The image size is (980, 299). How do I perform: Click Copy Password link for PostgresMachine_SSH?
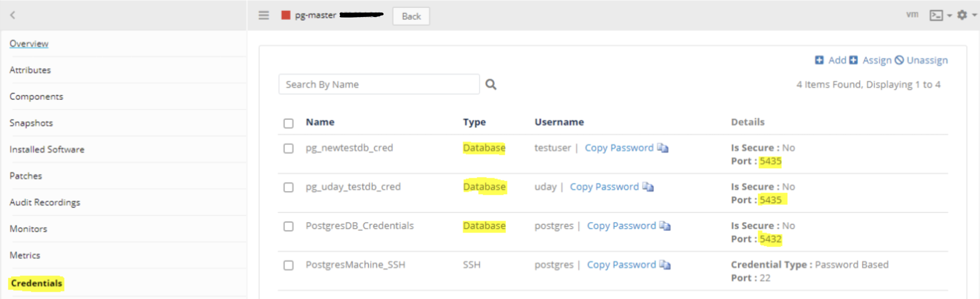(x=621, y=265)
